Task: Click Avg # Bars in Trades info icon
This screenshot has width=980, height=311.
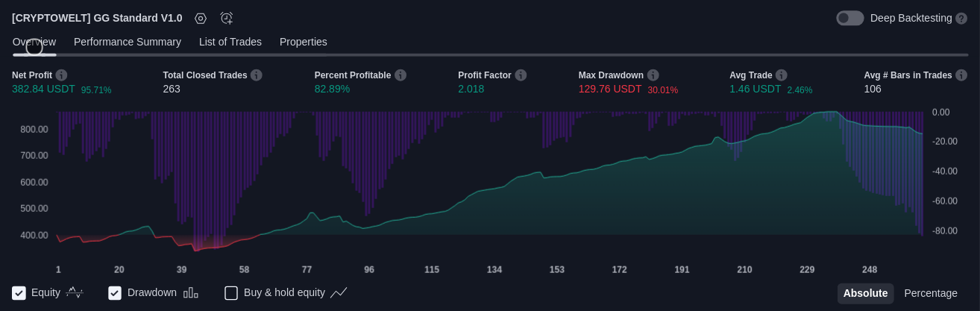Action: [961, 75]
